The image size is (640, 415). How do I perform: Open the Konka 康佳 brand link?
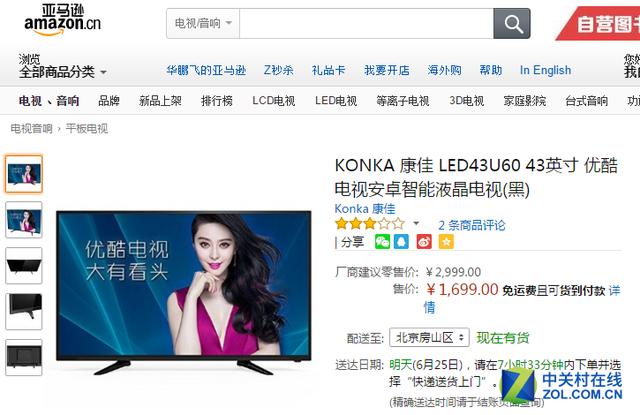coord(365,209)
